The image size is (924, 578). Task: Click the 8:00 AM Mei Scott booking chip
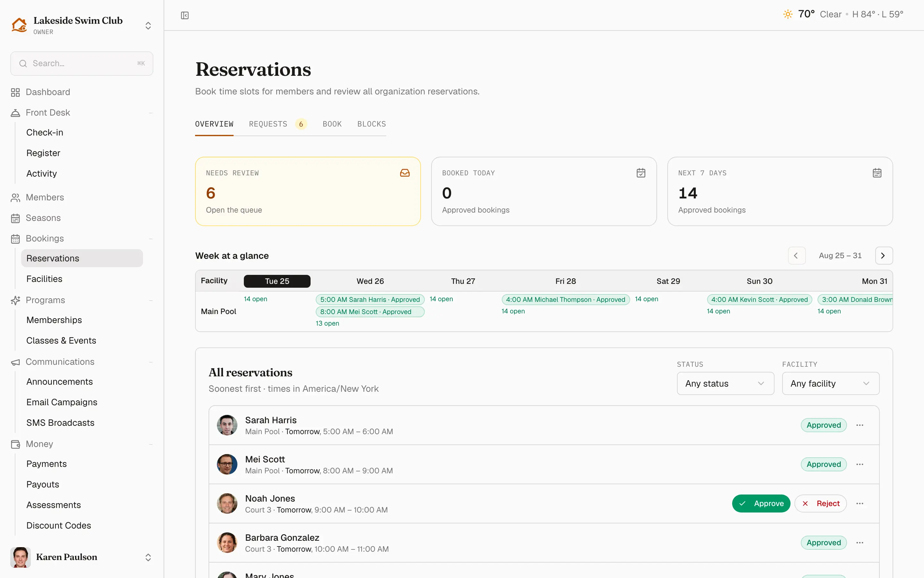tap(370, 312)
